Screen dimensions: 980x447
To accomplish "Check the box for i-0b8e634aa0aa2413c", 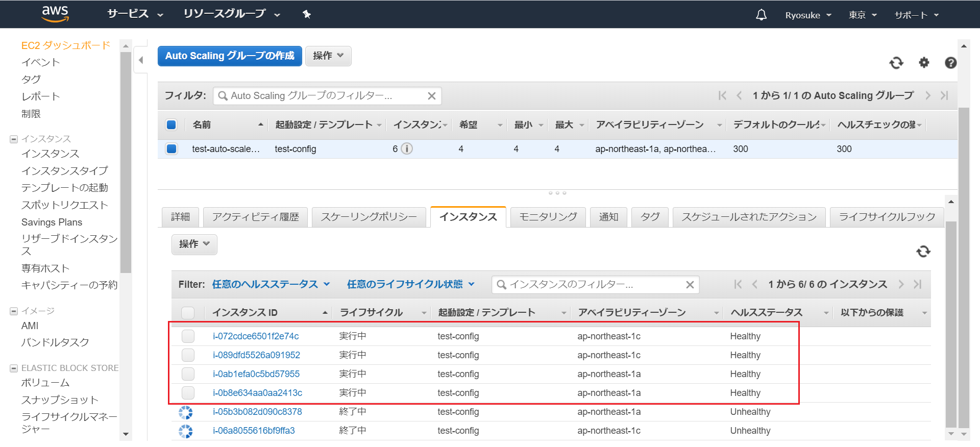I will [188, 392].
